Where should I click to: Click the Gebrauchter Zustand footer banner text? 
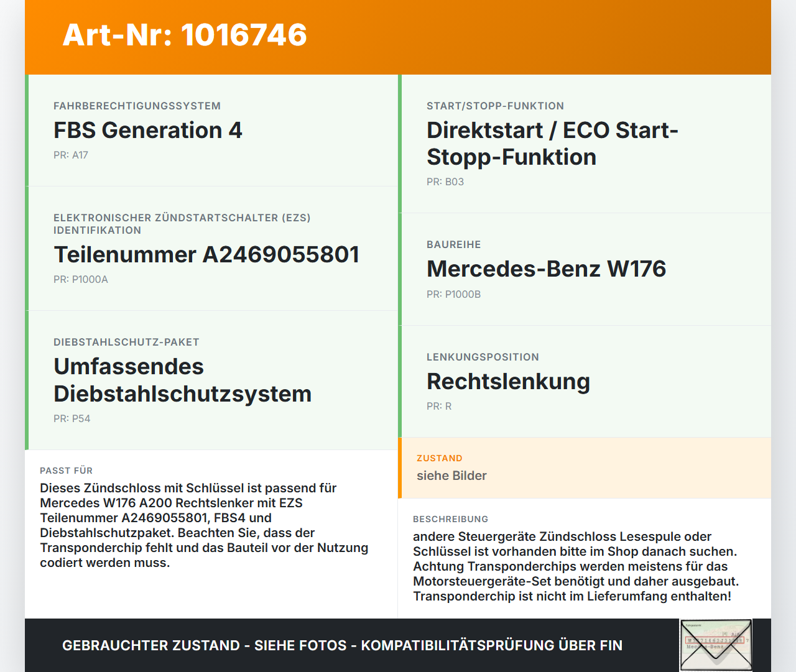click(x=342, y=645)
